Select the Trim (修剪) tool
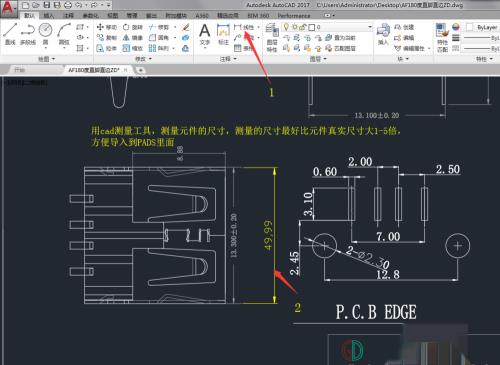 click(x=159, y=27)
